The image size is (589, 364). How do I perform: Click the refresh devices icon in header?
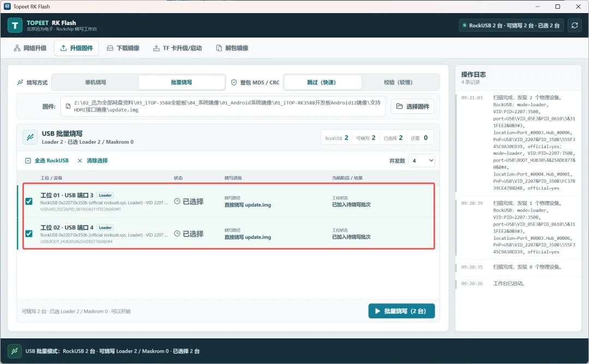pos(574,26)
